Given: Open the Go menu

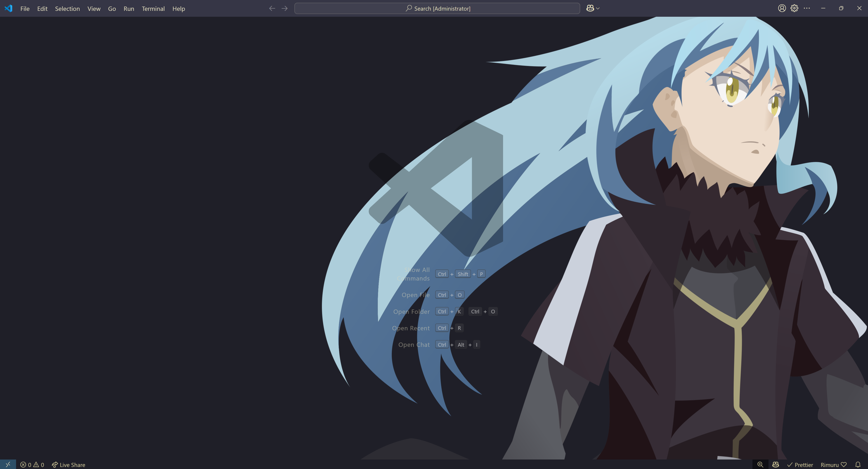Looking at the screenshot, I should pos(112,8).
